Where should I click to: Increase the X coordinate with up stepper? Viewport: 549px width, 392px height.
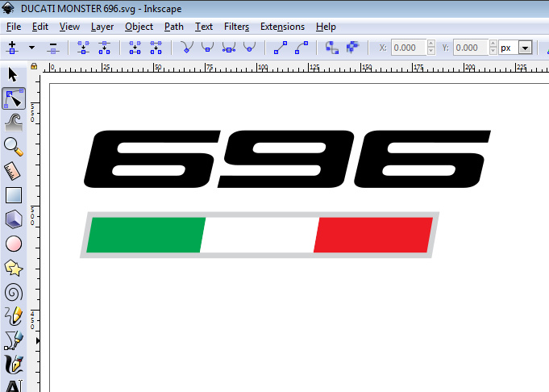431,44
